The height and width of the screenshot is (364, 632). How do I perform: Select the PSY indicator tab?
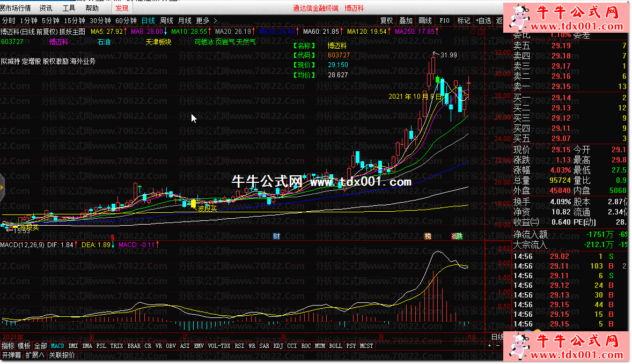351,346
